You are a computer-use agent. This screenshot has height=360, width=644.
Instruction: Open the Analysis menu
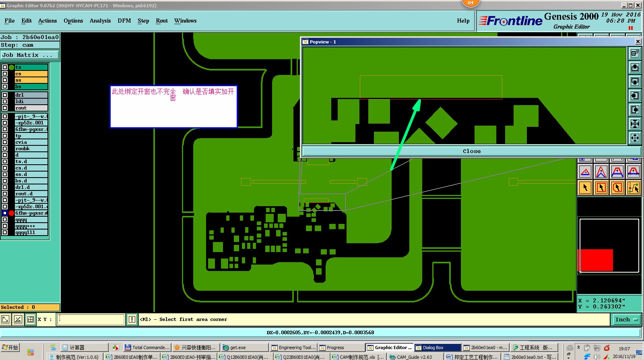click(x=100, y=21)
